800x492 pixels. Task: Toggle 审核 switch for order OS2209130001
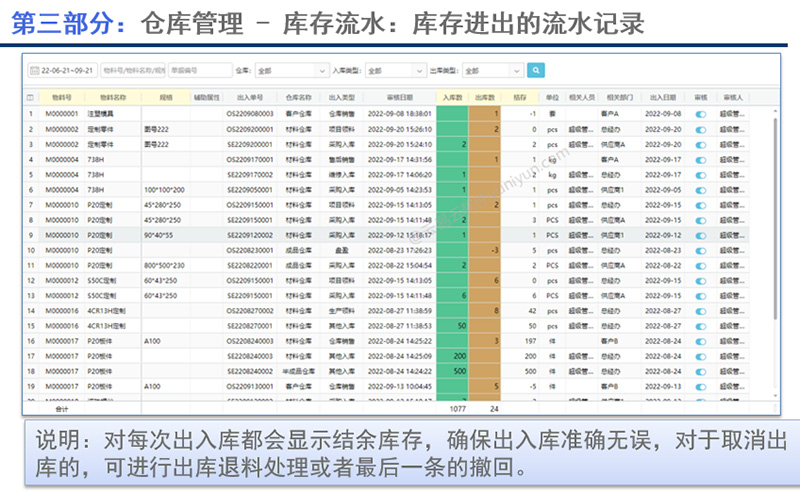point(701,387)
